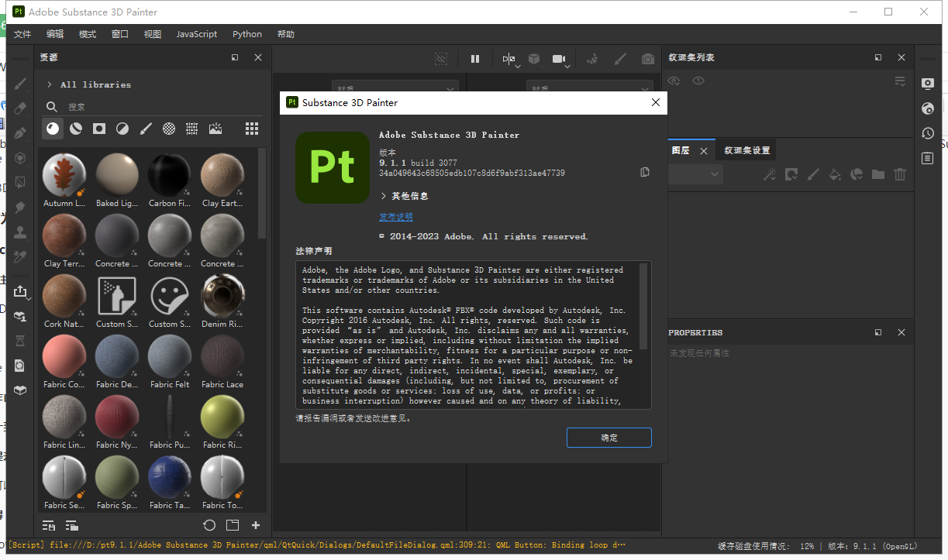Switch assets grid view size icon
This screenshot has height=560, width=948.
pyautogui.click(x=252, y=129)
